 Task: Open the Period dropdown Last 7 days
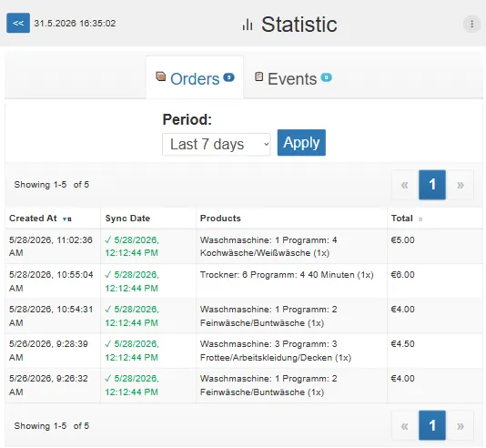coord(217,144)
